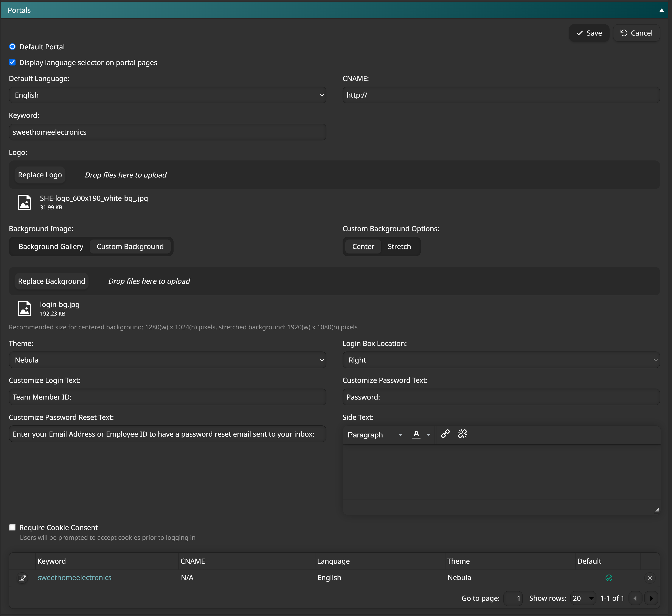Click the remove link icon

(x=462, y=434)
